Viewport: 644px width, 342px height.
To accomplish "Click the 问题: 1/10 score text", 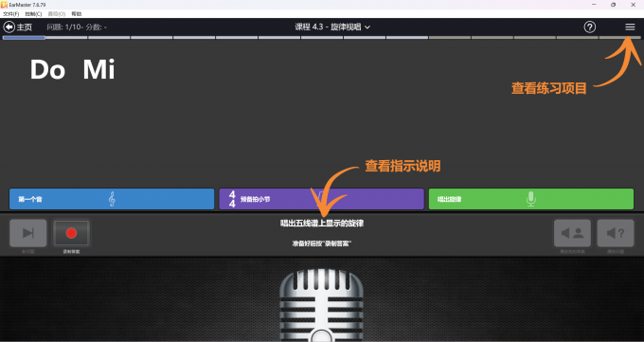I will pos(77,27).
